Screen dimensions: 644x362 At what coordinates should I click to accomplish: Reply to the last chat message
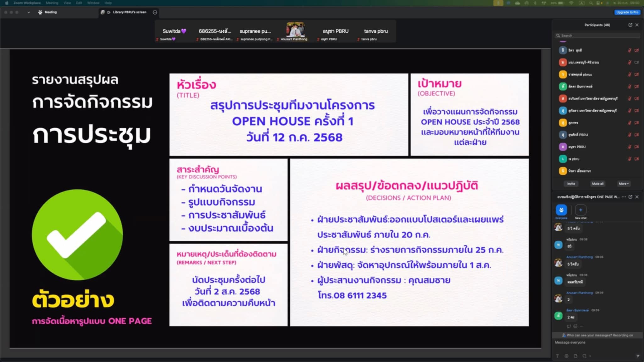pos(569,326)
